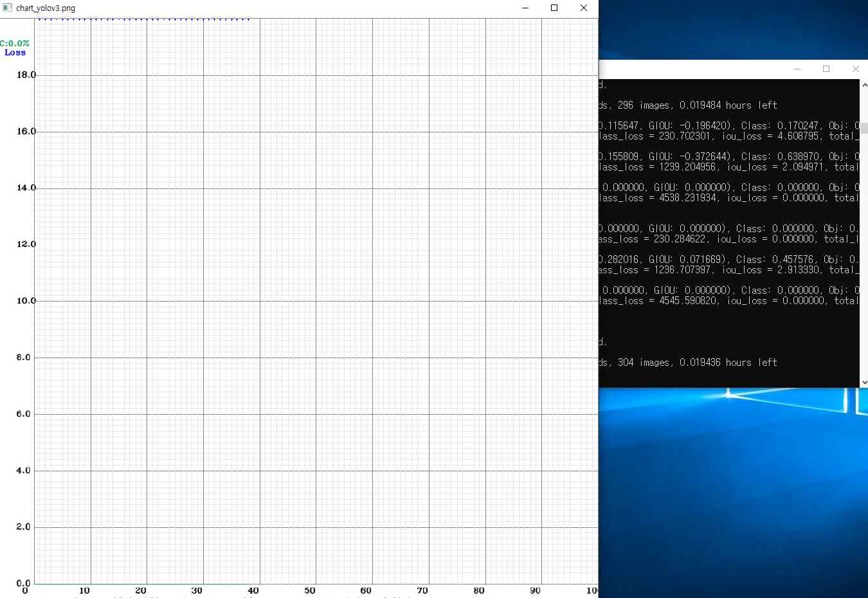Image resolution: width=868 pixels, height=598 pixels.
Task: Close the chart_yolov3.png window
Action: coord(584,8)
